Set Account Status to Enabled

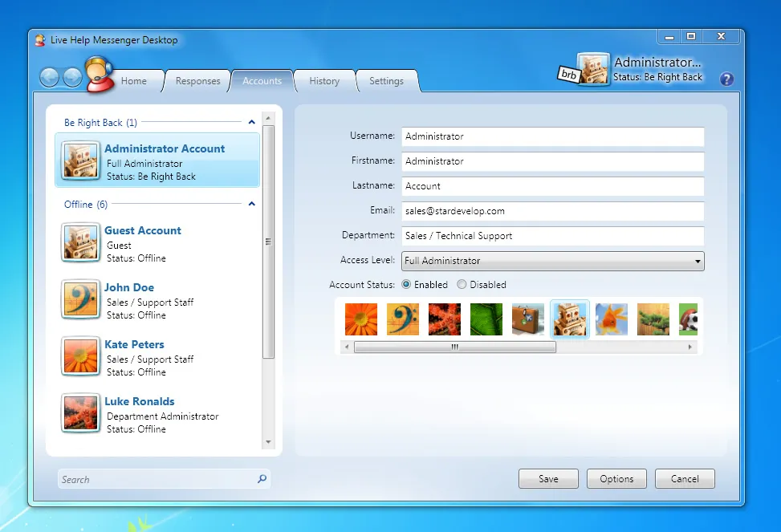(x=406, y=285)
